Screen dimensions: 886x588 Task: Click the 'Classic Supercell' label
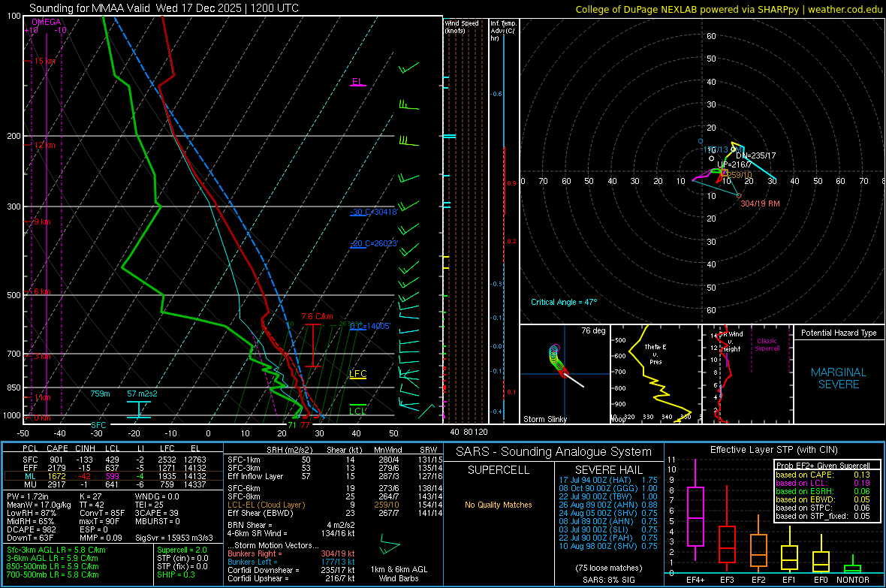767,345
